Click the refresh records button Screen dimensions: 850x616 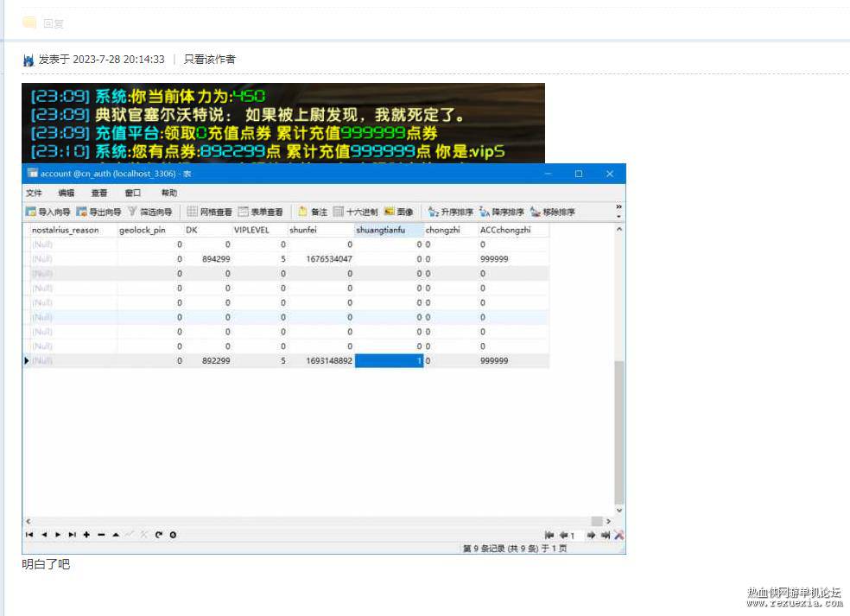coord(159,535)
